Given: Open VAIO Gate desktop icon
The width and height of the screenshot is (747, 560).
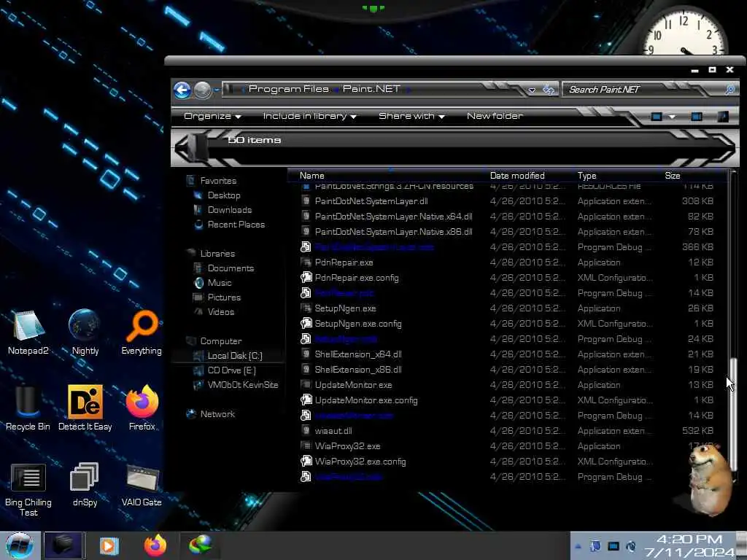Looking at the screenshot, I should 142,485.
